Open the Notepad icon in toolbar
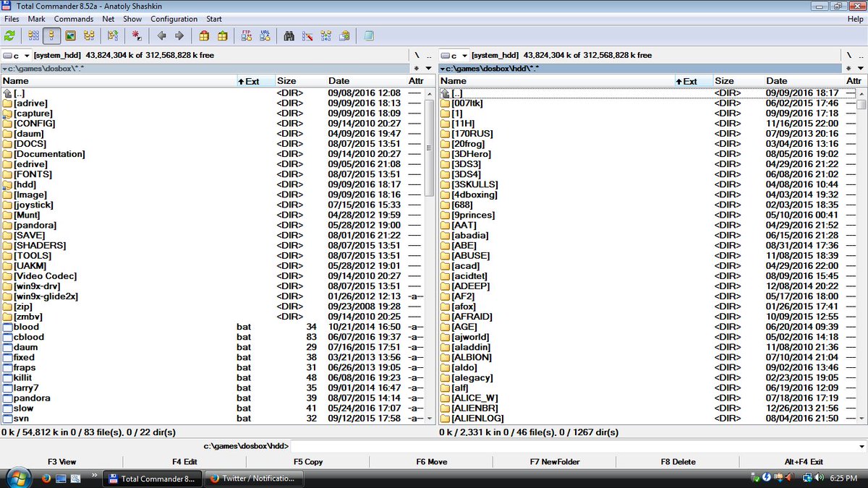The image size is (868, 488). click(x=369, y=35)
